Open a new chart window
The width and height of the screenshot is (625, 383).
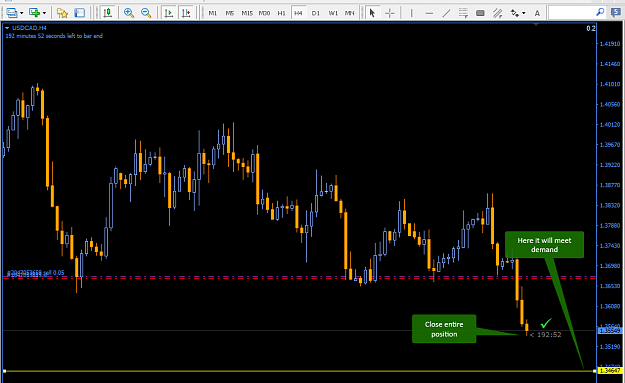(x=12, y=13)
